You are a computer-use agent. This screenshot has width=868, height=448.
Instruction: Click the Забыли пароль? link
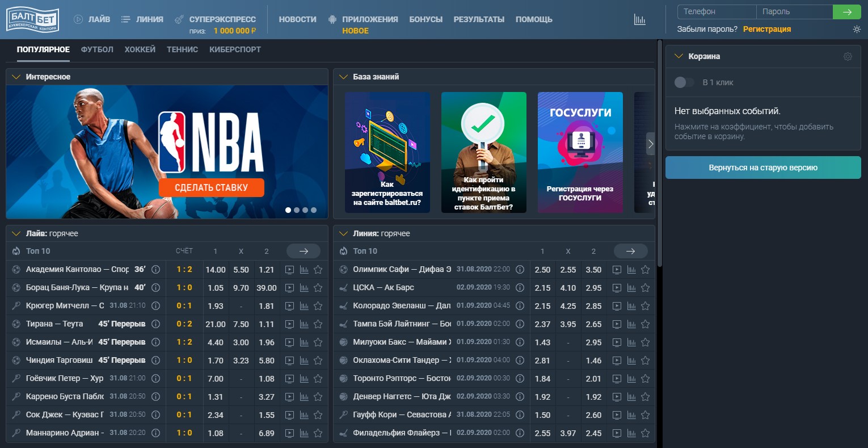pos(707,29)
